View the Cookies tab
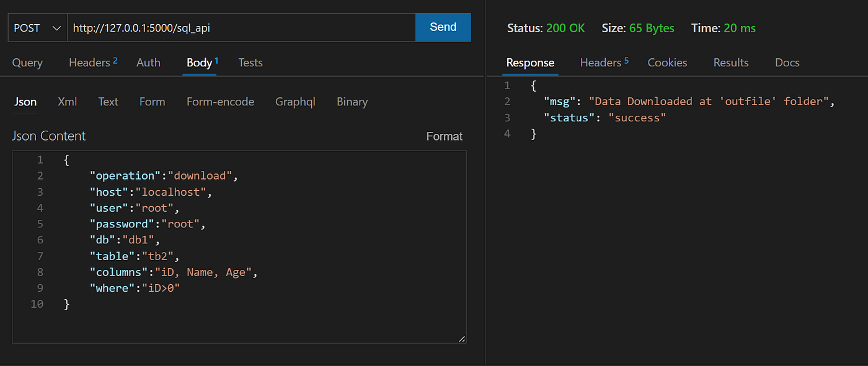This screenshot has width=868, height=366. pyautogui.click(x=667, y=63)
